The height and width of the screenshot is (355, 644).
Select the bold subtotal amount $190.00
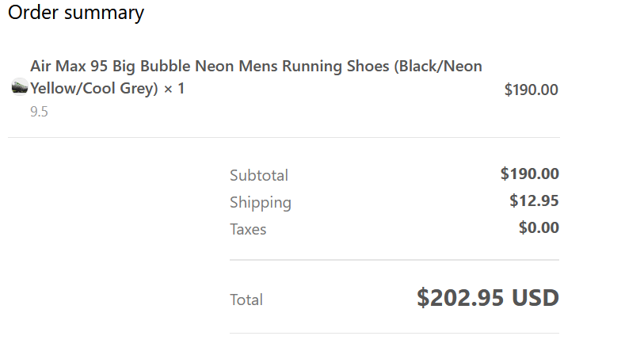click(x=529, y=174)
